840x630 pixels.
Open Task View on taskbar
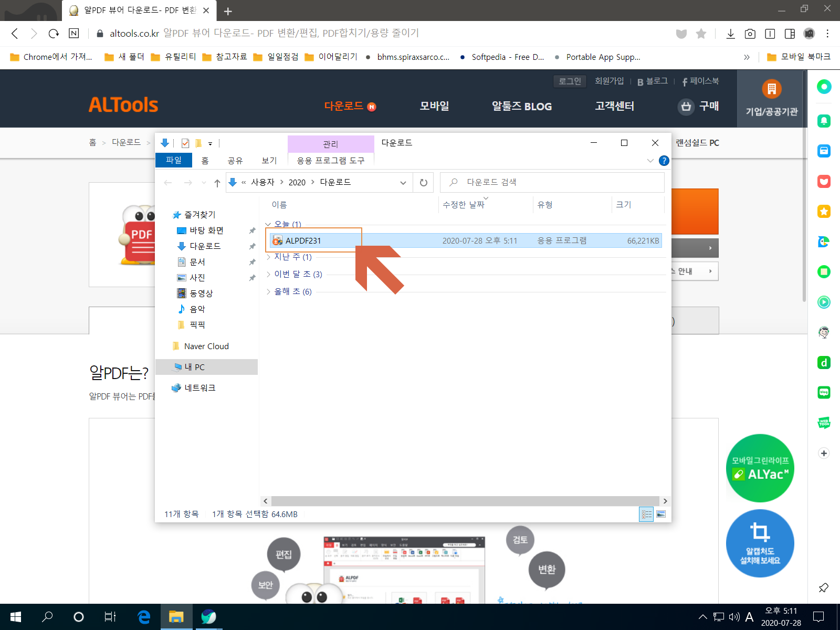click(x=110, y=617)
